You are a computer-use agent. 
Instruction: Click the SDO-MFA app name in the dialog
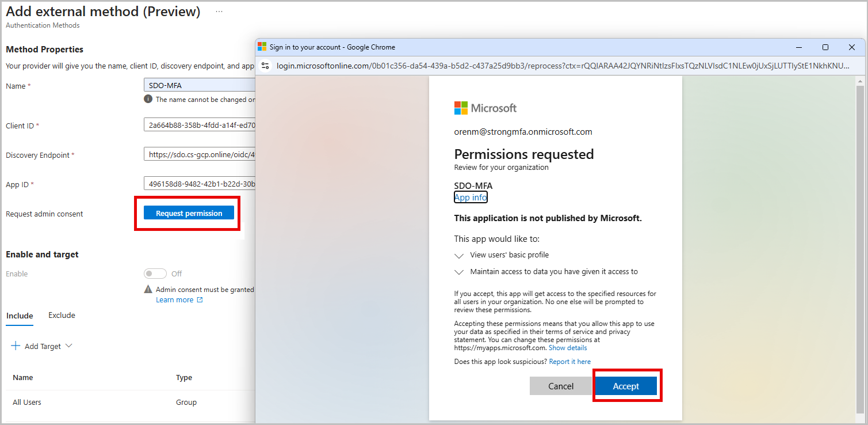click(473, 185)
